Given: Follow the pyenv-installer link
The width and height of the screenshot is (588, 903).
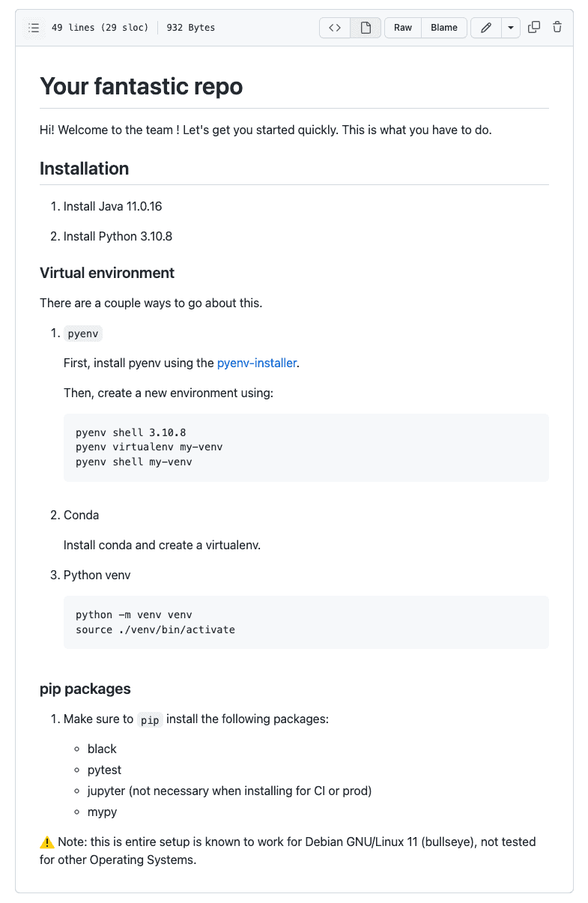Looking at the screenshot, I should click(257, 363).
